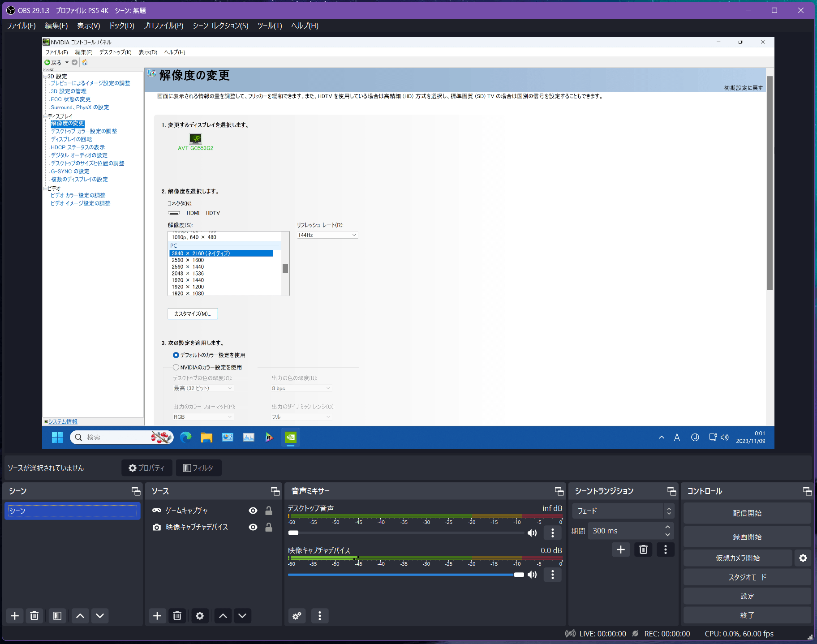Collapse 3D 設定 tree node

(45, 77)
